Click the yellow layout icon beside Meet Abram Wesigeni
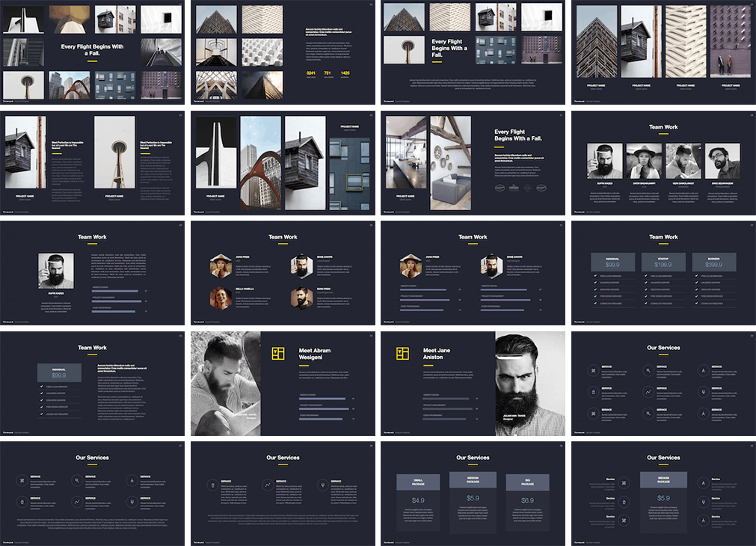This screenshot has width=756, height=546. [x=278, y=354]
